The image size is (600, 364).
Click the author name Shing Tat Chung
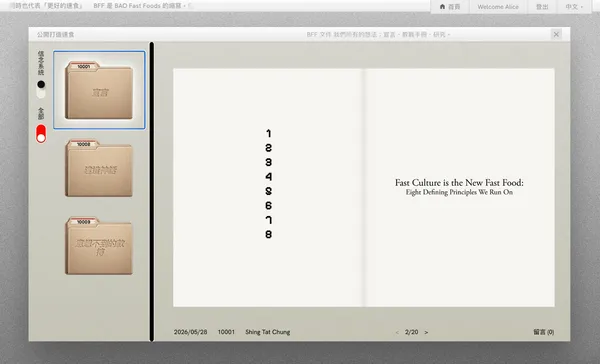point(267,332)
